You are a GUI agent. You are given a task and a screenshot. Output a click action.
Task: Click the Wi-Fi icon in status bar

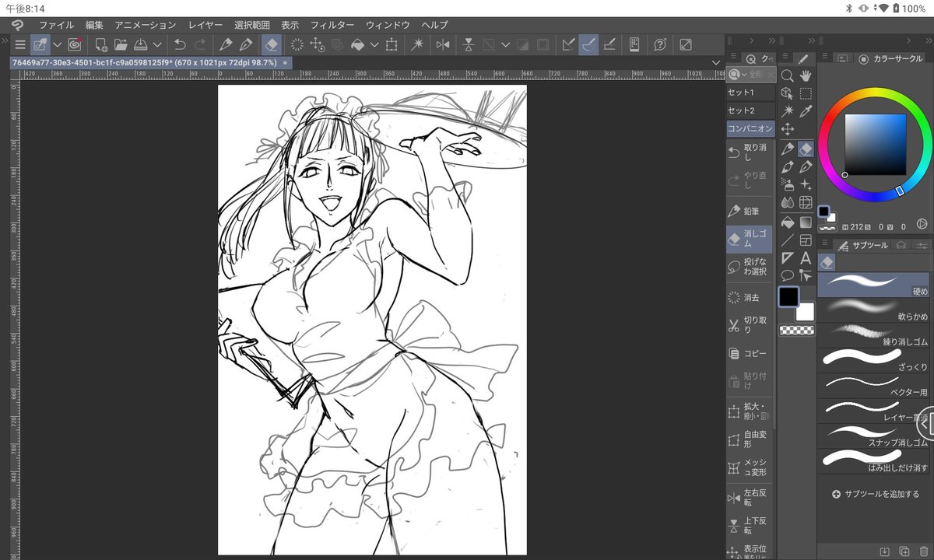pyautogui.click(x=882, y=8)
